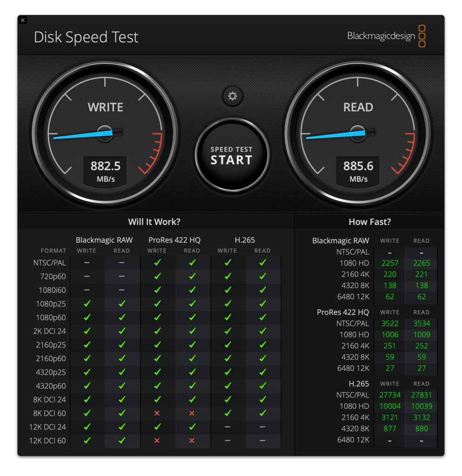The image size is (462, 476).
Task: Click the 2257 Blackmagic RAW 1080 HD write value
Action: tap(390, 263)
